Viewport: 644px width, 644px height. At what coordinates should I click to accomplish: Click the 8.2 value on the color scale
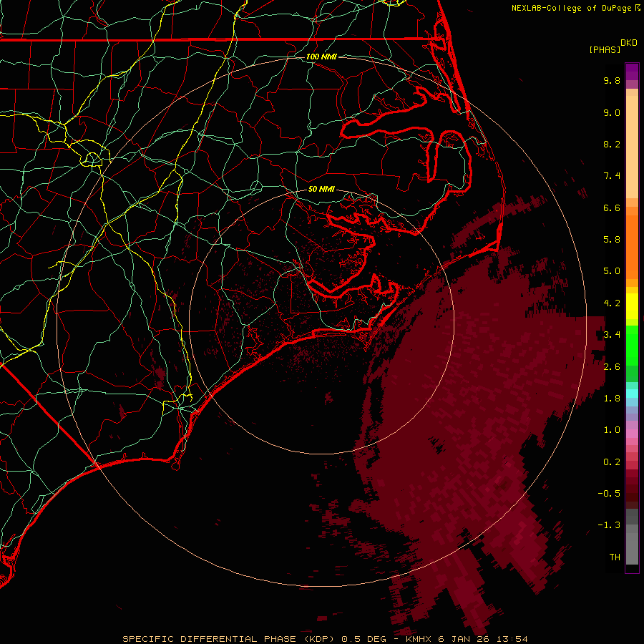(612, 144)
